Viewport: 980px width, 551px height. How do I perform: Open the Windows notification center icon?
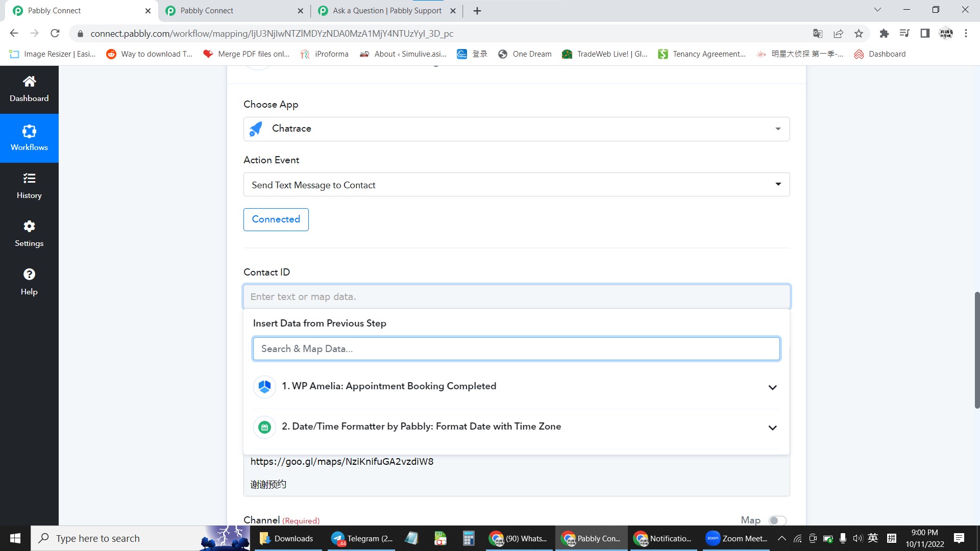959,538
